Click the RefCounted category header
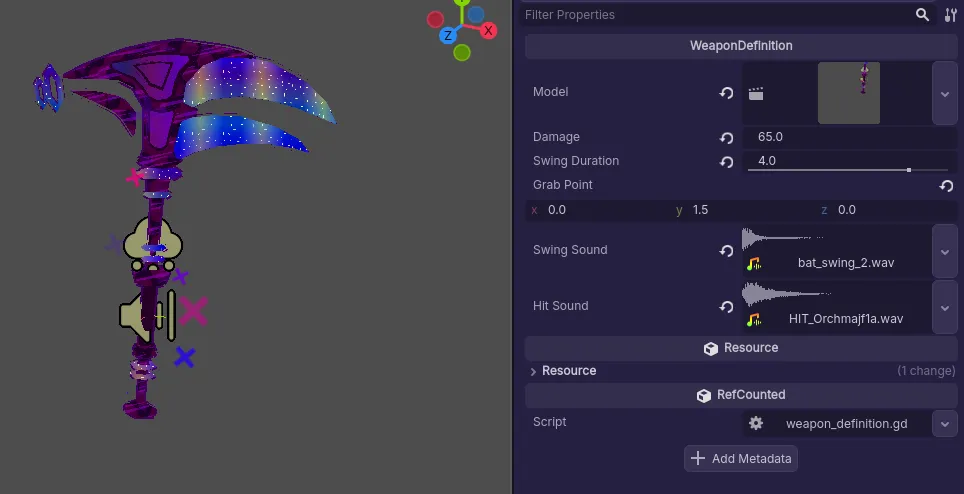This screenshot has height=494, width=964. tap(741, 395)
